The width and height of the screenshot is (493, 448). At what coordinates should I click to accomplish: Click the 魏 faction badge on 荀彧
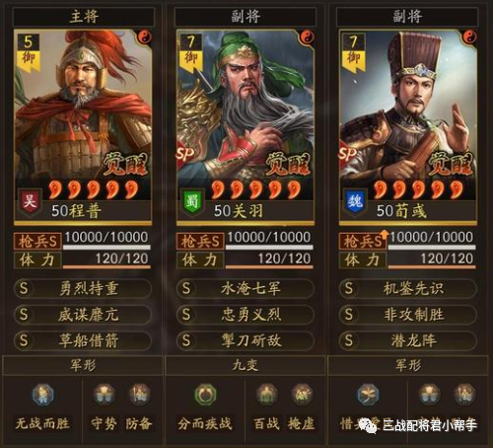[x=355, y=201]
